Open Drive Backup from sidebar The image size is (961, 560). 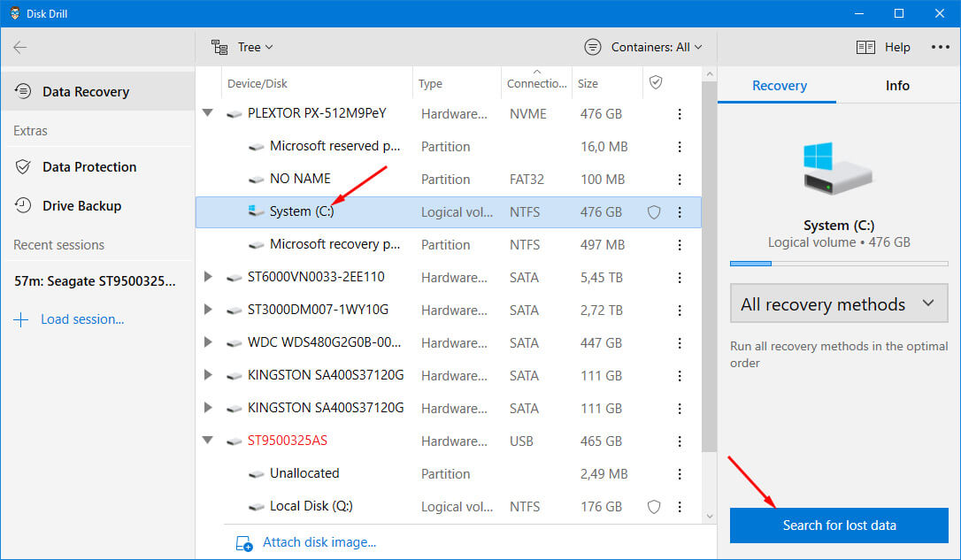pyautogui.click(x=81, y=206)
